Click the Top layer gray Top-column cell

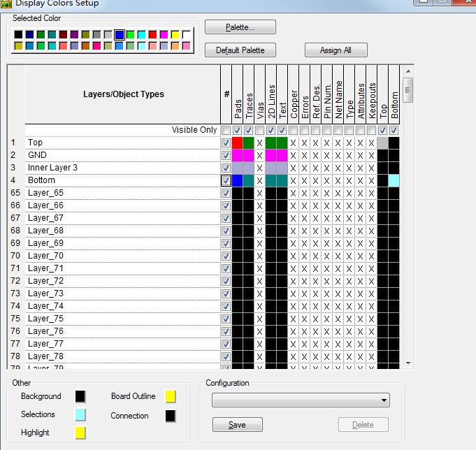point(382,143)
